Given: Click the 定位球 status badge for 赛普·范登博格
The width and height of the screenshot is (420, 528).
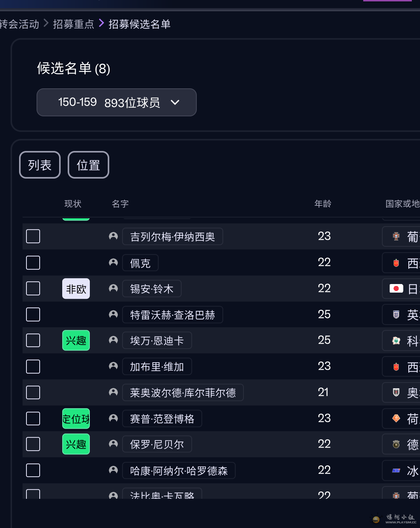Looking at the screenshot, I should click(x=76, y=419).
